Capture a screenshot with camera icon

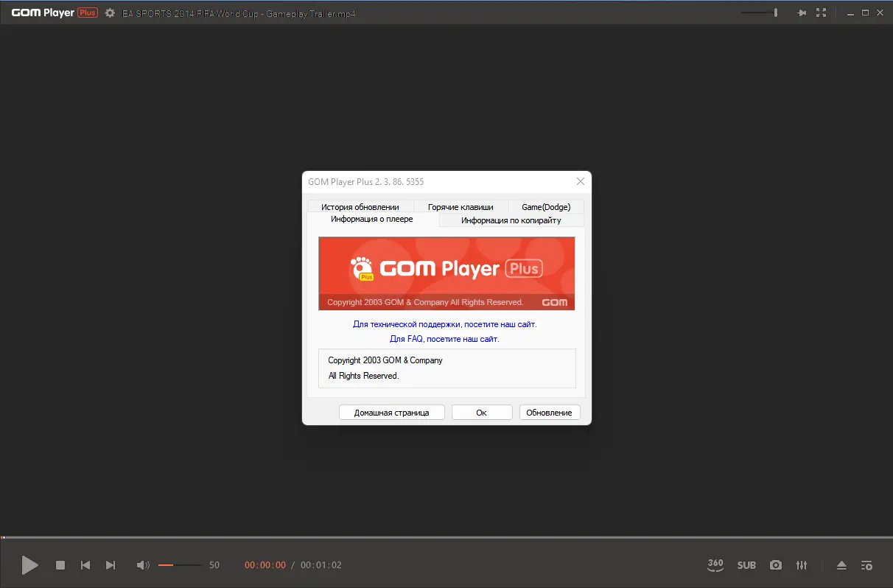(776, 565)
